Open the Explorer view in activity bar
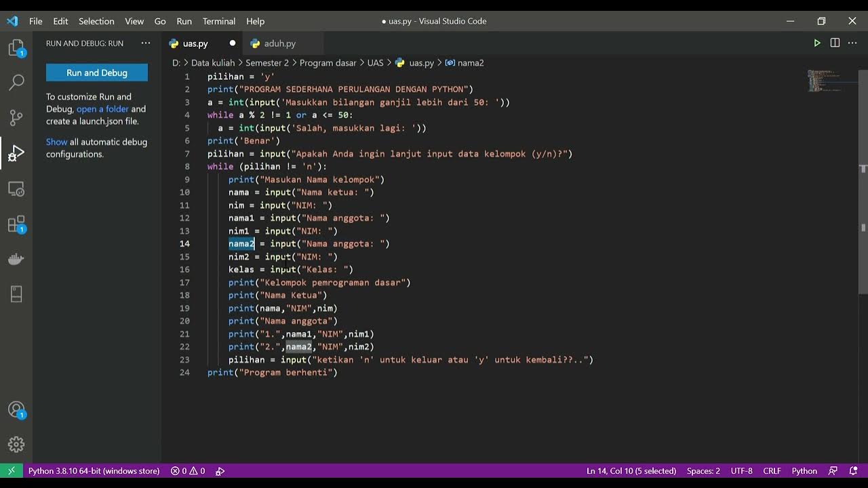The image size is (868, 488). [x=16, y=47]
